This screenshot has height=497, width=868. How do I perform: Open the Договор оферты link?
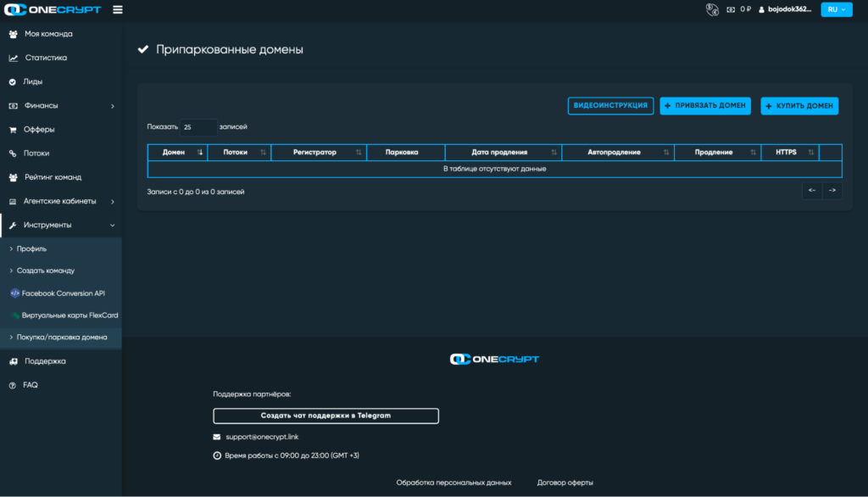click(565, 483)
